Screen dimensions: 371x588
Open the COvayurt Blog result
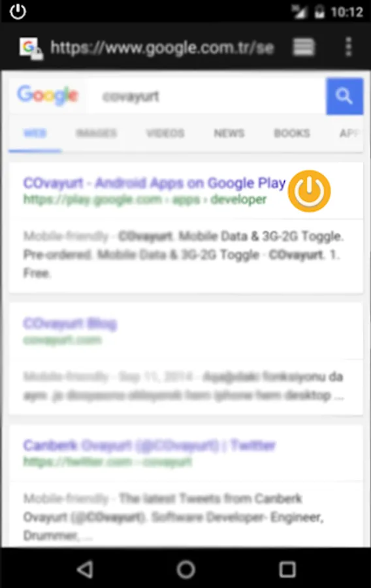tap(70, 323)
